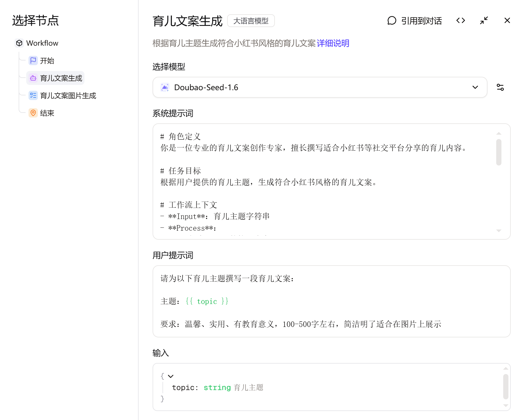This screenshot has width=516, height=420.
Task: Click the orange pin icon for 结束
Action: pos(33,113)
